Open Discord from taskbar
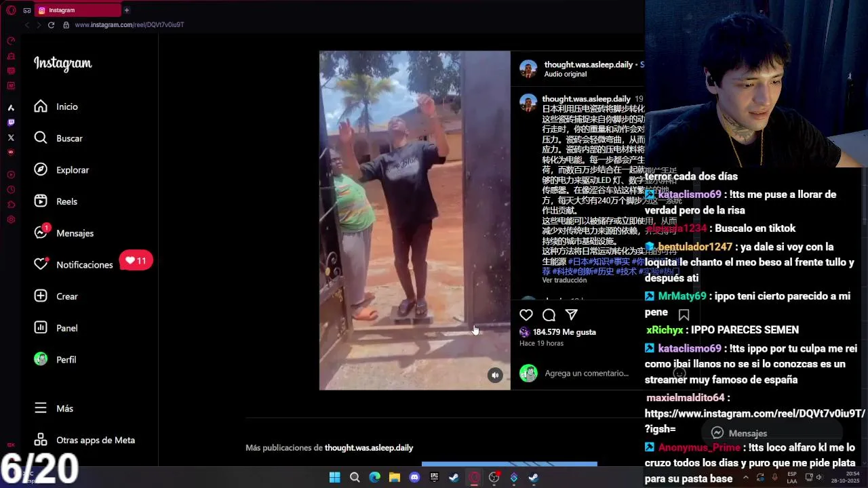Viewport: 868px width, 488px height. click(x=414, y=477)
